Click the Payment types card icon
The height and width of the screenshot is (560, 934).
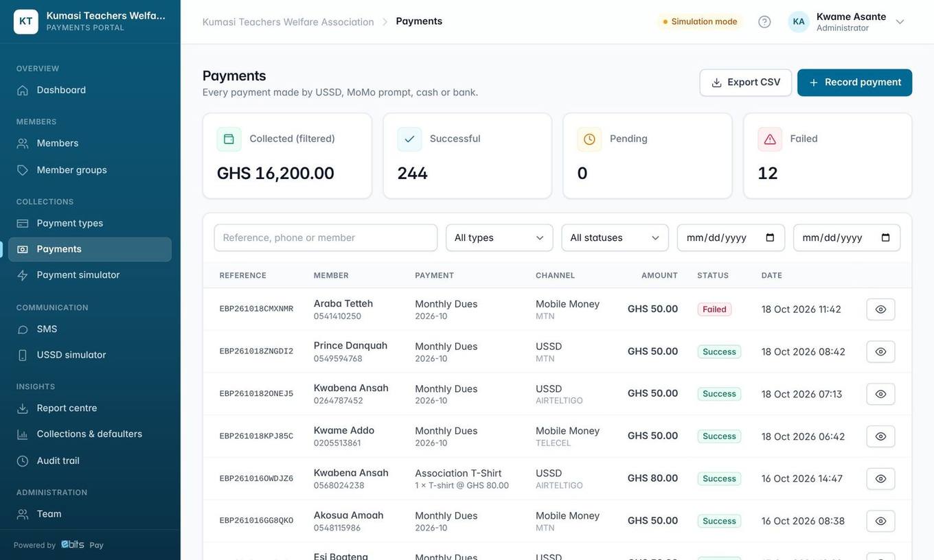pos(23,223)
